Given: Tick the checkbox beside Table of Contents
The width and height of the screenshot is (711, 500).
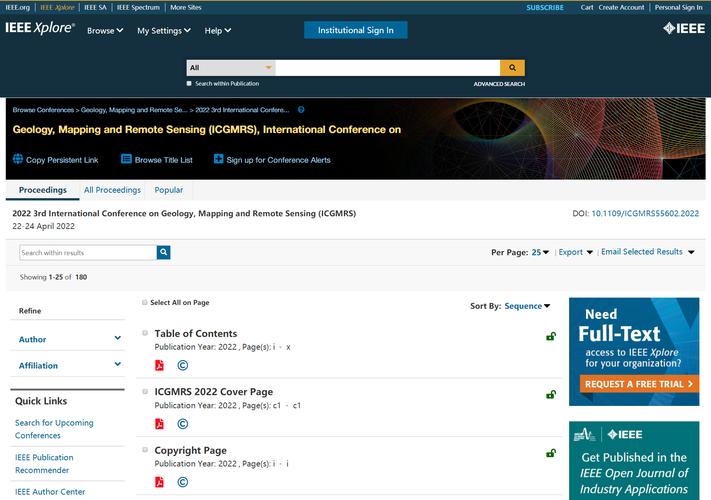Looking at the screenshot, I should (x=145, y=333).
